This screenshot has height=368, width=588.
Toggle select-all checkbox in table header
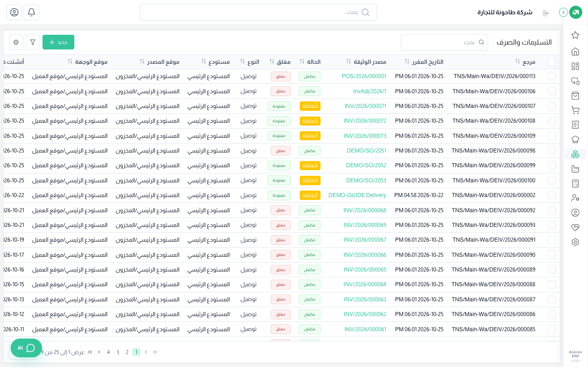552,62
